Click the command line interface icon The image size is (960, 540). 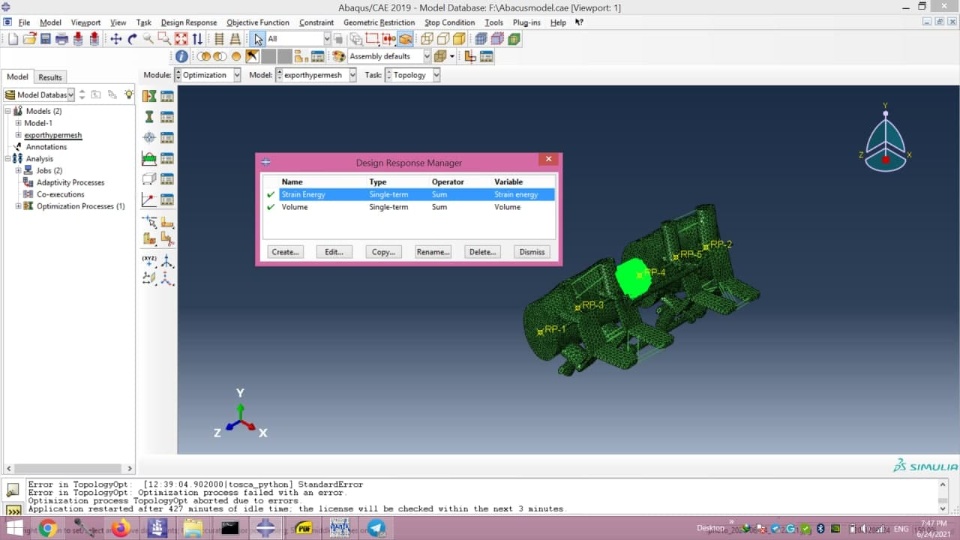tap(13, 509)
